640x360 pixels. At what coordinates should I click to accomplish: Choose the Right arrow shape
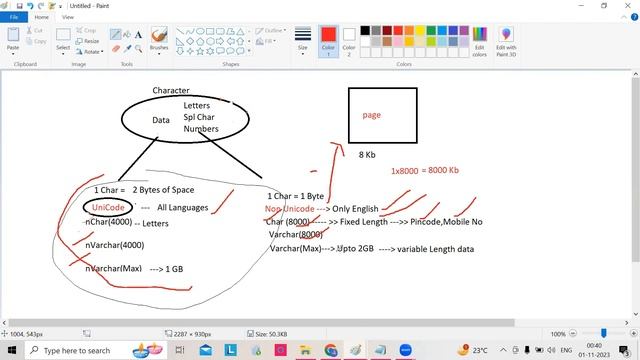coord(220,41)
